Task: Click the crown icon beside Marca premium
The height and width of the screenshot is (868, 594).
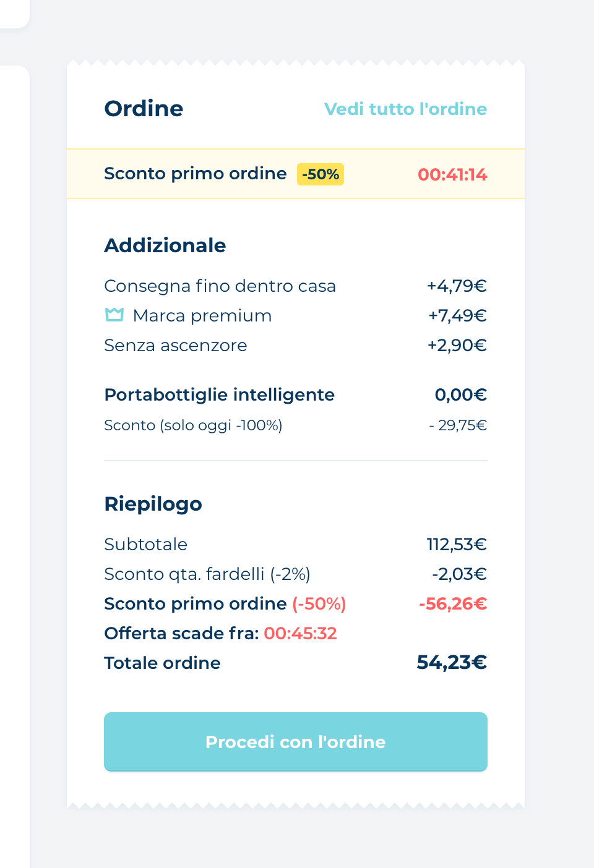Action: pyautogui.click(x=114, y=315)
